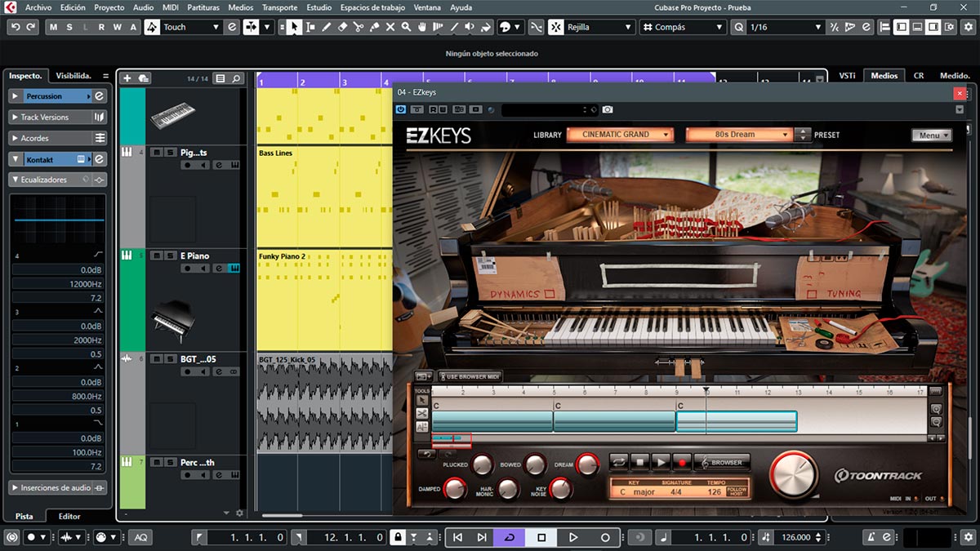Click the FOLLOW HOST tempo button
The height and width of the screenshot is (551, 980).
pyautogui.click(x=737, y=491)
